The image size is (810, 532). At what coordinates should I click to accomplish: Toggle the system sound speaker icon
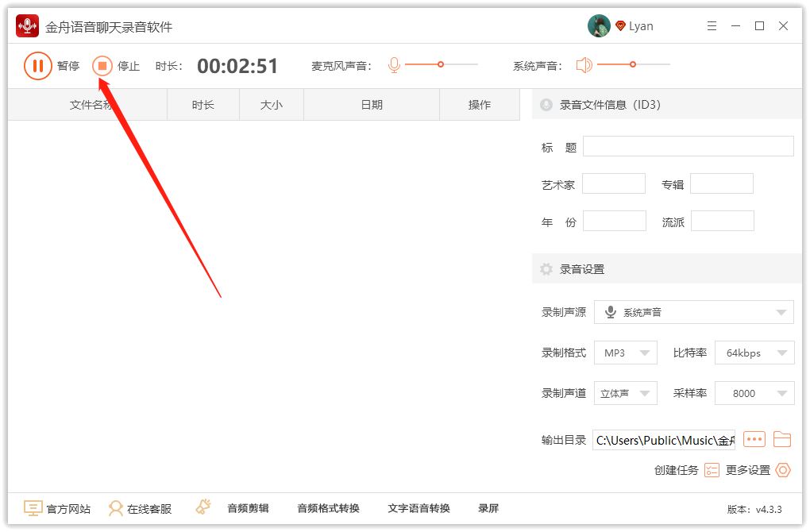(x=584, y=65)
